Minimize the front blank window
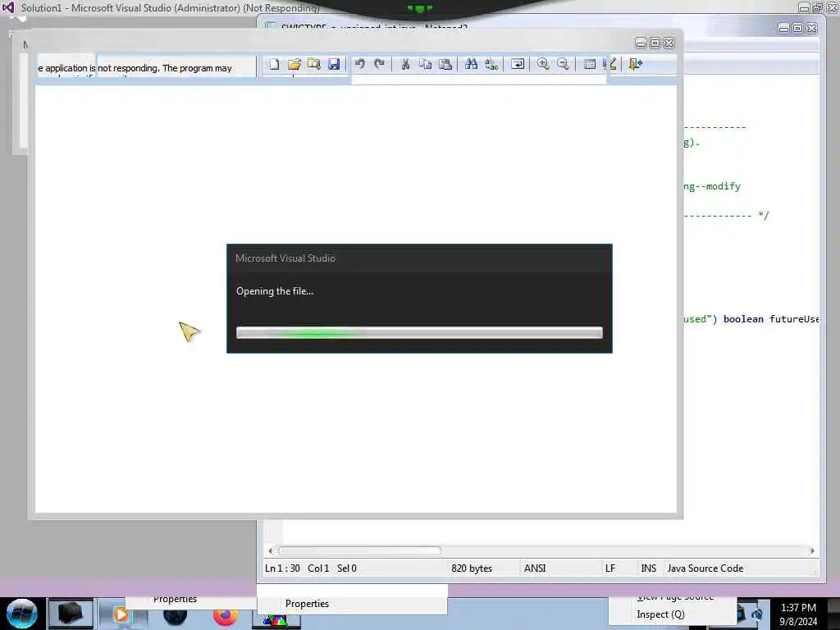840x630 pixels. (641, 43)
